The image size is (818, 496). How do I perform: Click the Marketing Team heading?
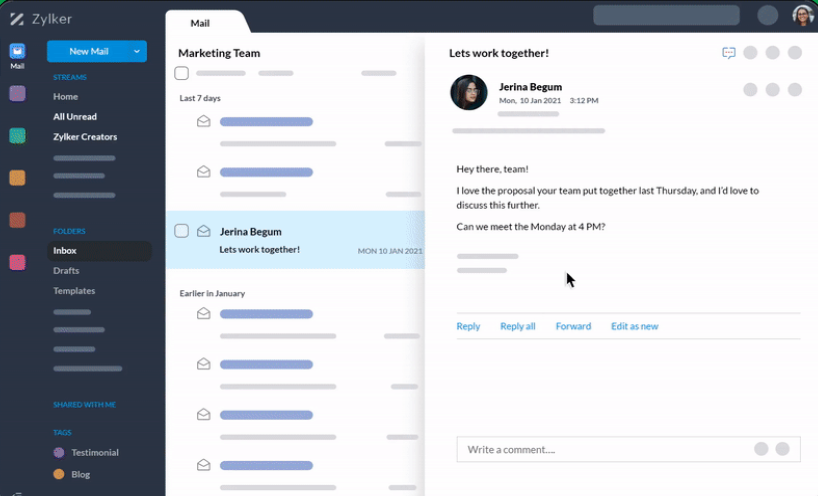tap(219, 53)
